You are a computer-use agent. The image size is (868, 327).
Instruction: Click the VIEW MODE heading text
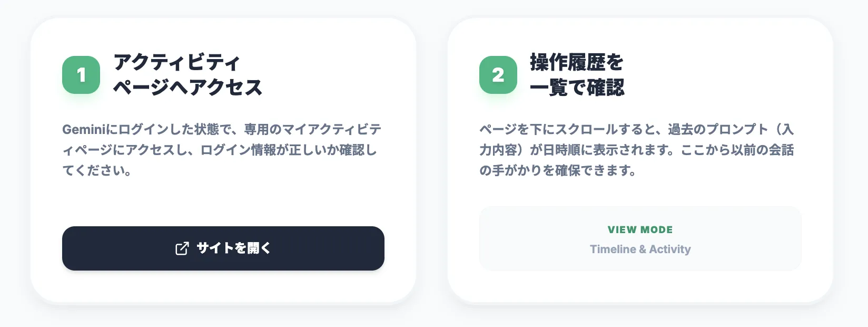640,229
